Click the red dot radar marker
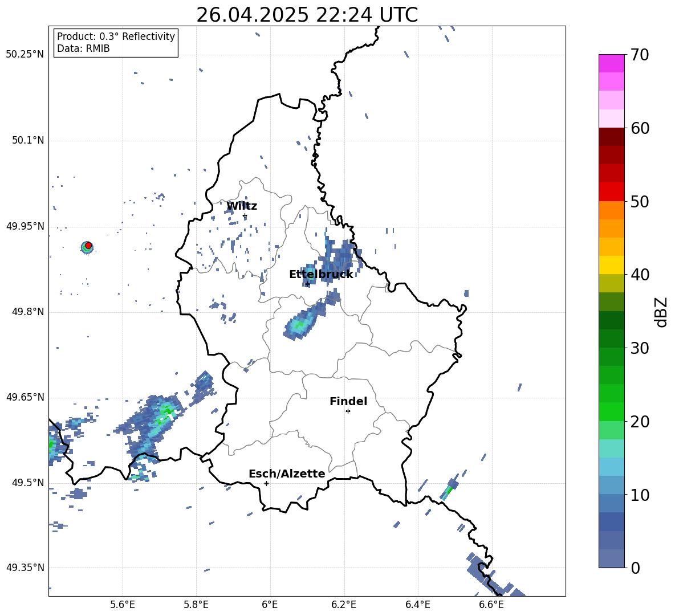Screen dimensions: 675x616 [x=88, y=246]
